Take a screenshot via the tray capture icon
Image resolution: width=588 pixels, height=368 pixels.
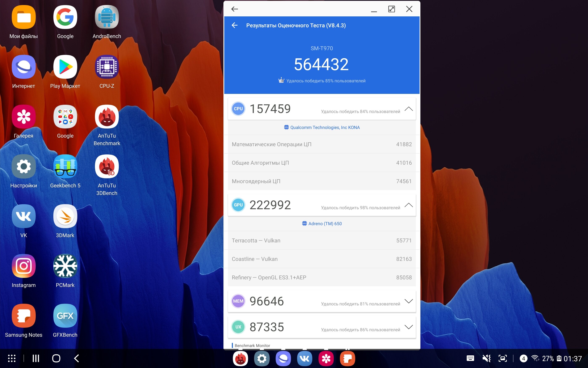[x=503, y=358]
